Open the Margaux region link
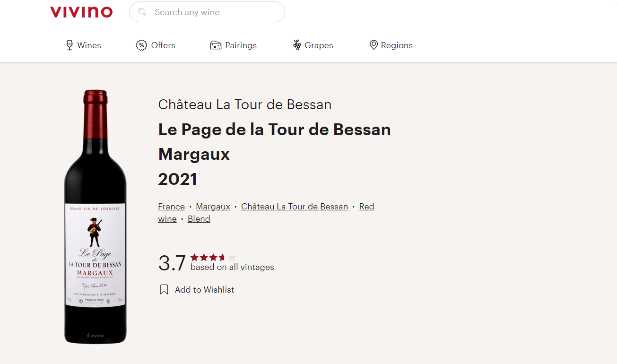This screenshot has height=364, width=617. pyautogui.click(x=213, y=207)
